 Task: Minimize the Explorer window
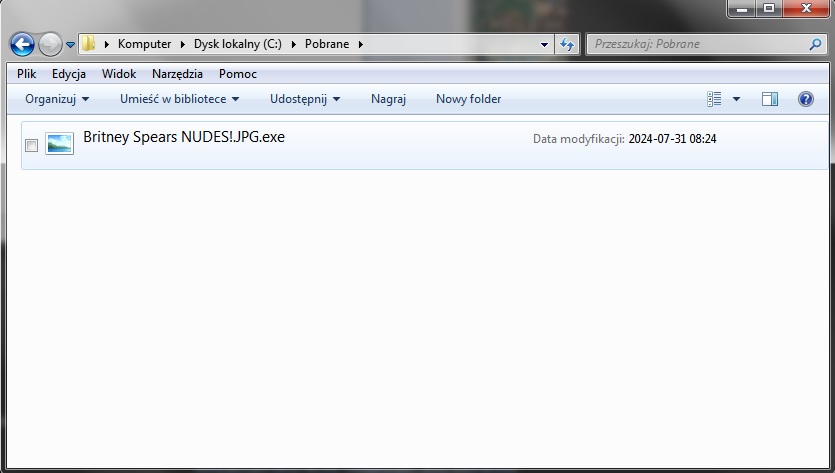click(742, 9)
